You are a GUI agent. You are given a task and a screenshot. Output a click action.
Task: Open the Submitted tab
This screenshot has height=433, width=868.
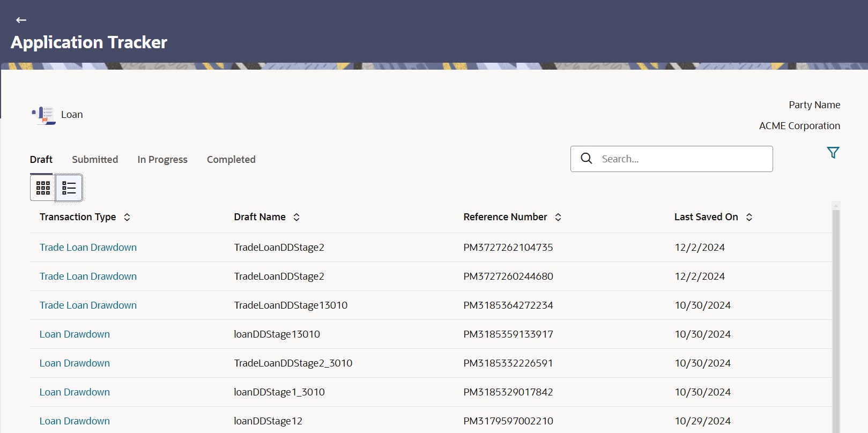coord(95,160)
